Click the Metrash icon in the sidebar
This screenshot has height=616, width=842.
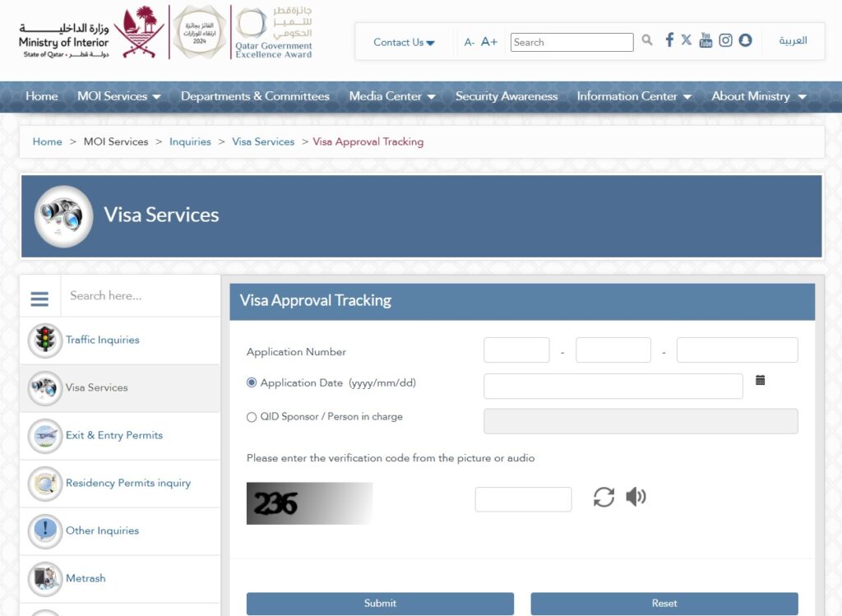pyautogui.click(x=44, y=579)
